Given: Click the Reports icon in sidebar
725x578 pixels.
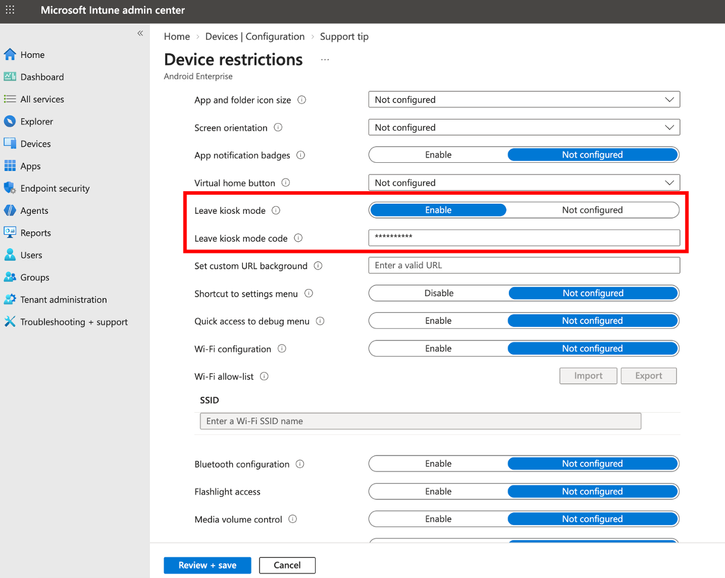Looking at the screenshot, I should 10,233.
